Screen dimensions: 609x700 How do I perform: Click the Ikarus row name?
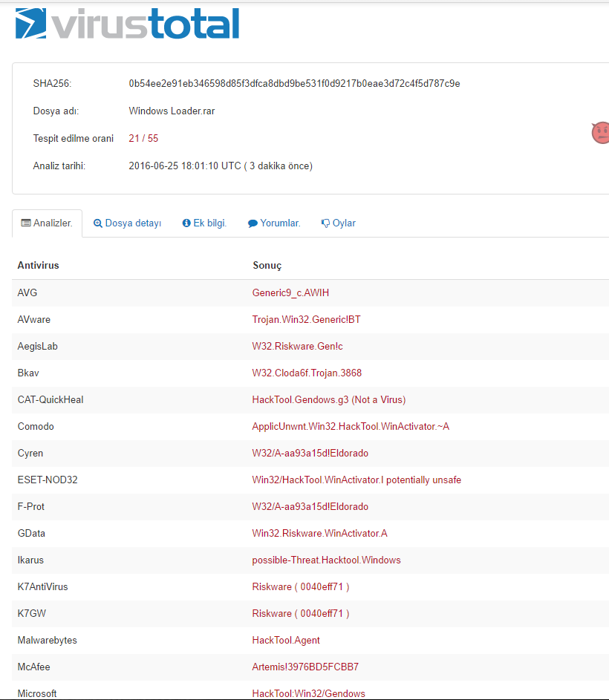30,560
